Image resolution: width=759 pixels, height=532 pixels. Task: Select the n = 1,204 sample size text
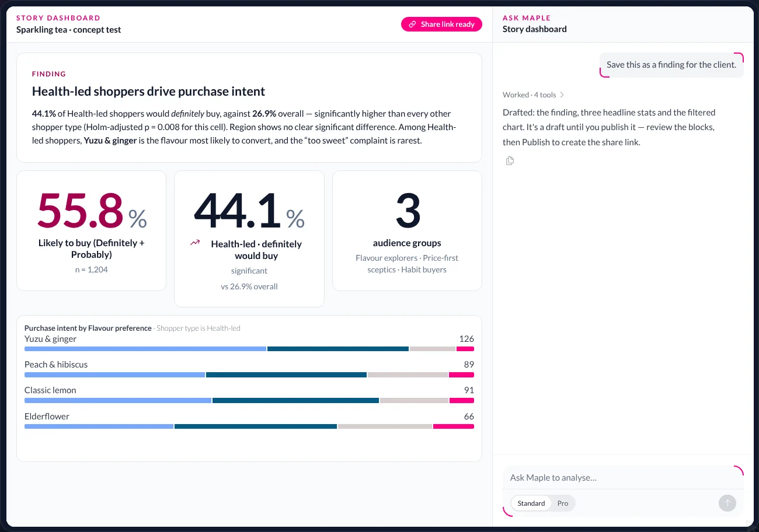click(92, 269)
